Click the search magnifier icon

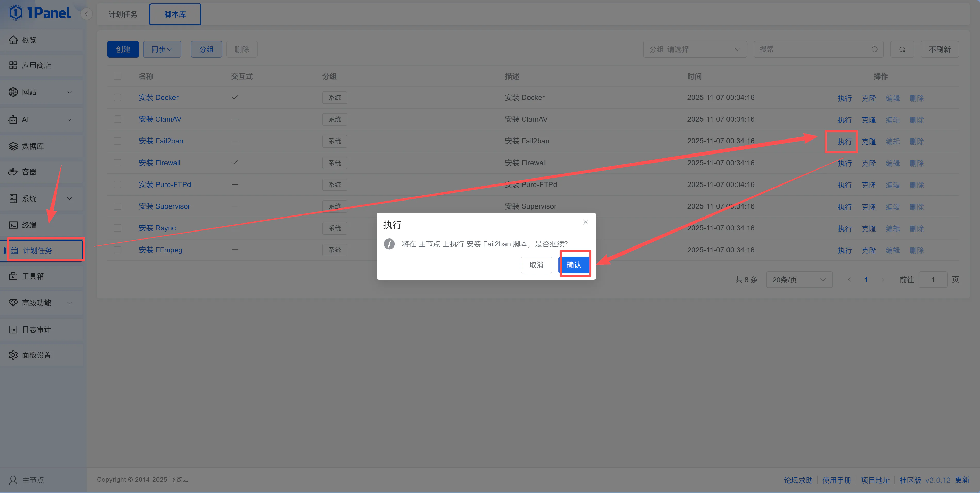pyautogui.click(x=875, y=50)
